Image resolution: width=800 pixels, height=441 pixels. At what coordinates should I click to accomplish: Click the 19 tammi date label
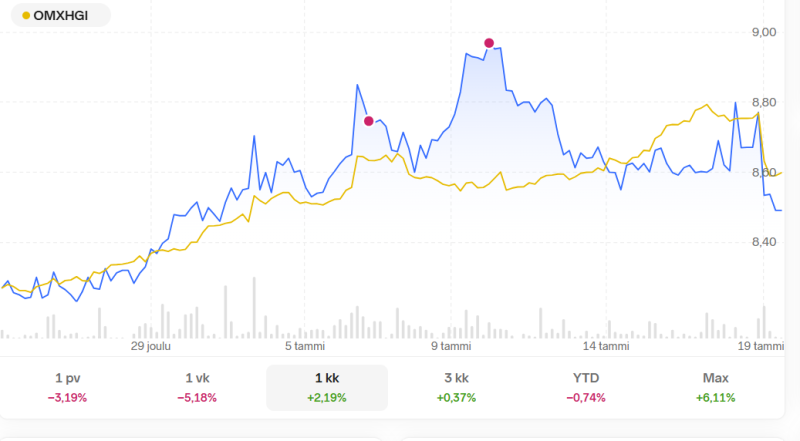761,346
